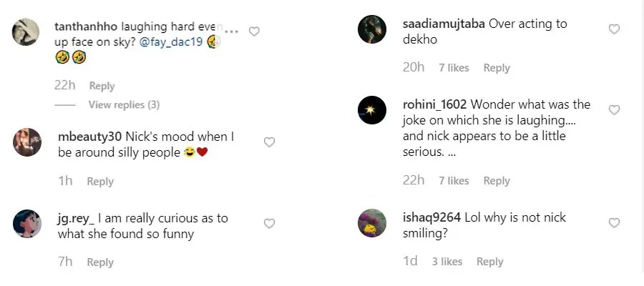Open saadiamujtaba's profile avatar
The width and height of the screenshot is (644, 286).
coord(371,30)
